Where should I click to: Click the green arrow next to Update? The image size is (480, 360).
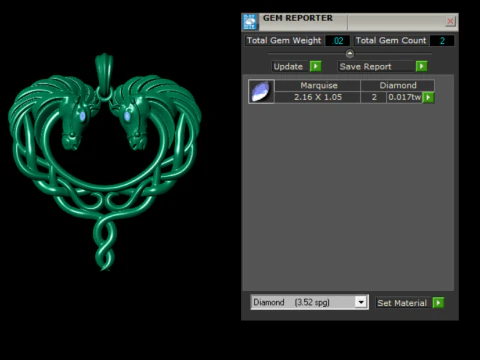pyautogui.click(x=315, y=66)
